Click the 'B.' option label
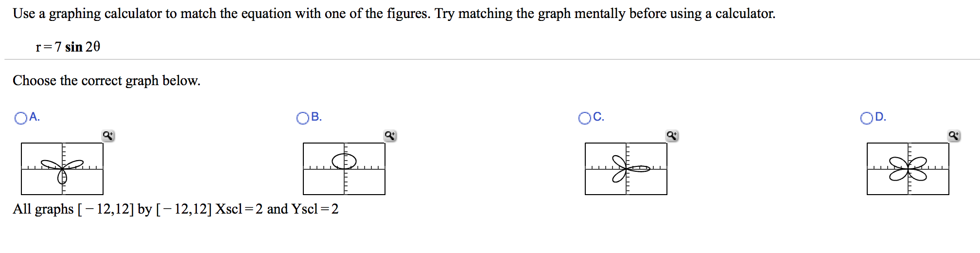Screen dimensions: 980x253 point(316,117)
